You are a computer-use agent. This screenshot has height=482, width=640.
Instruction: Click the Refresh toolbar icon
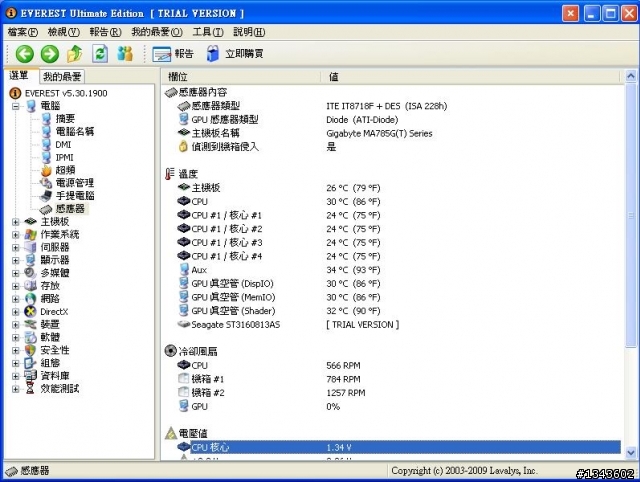coord(100,54)
